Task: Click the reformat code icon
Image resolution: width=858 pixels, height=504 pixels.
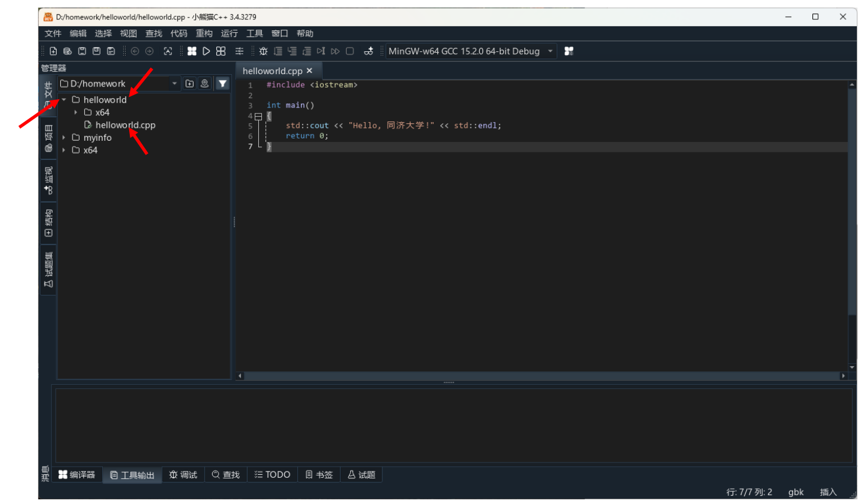Action: 168,51
